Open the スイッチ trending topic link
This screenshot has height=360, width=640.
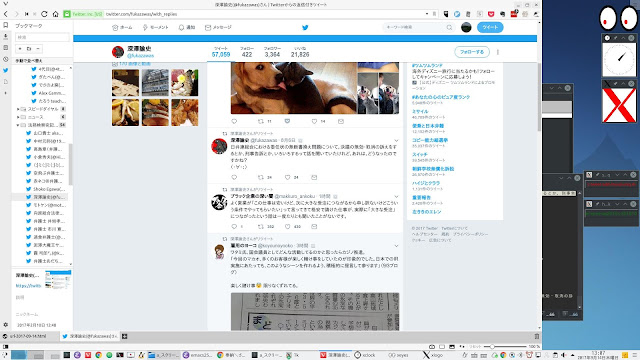[420, 155]
